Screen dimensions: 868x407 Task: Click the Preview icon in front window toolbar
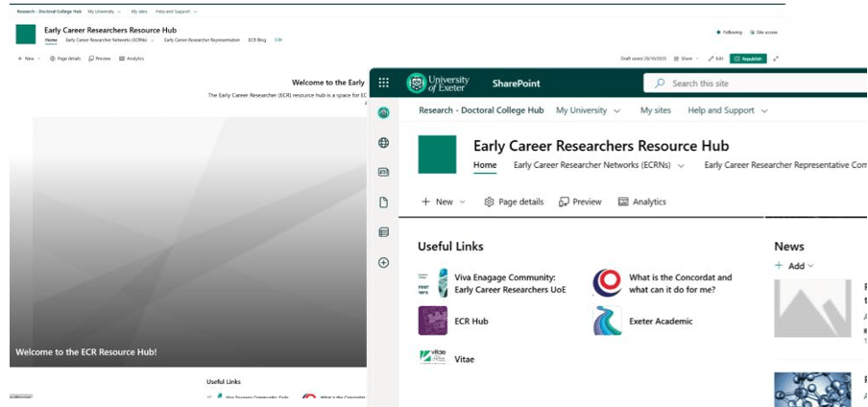pos(564,203)
